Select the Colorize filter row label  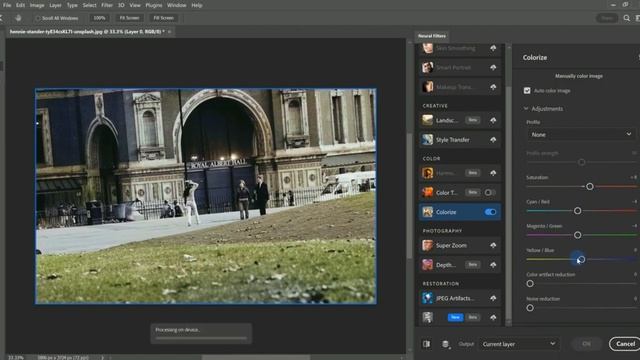point(446,212)
